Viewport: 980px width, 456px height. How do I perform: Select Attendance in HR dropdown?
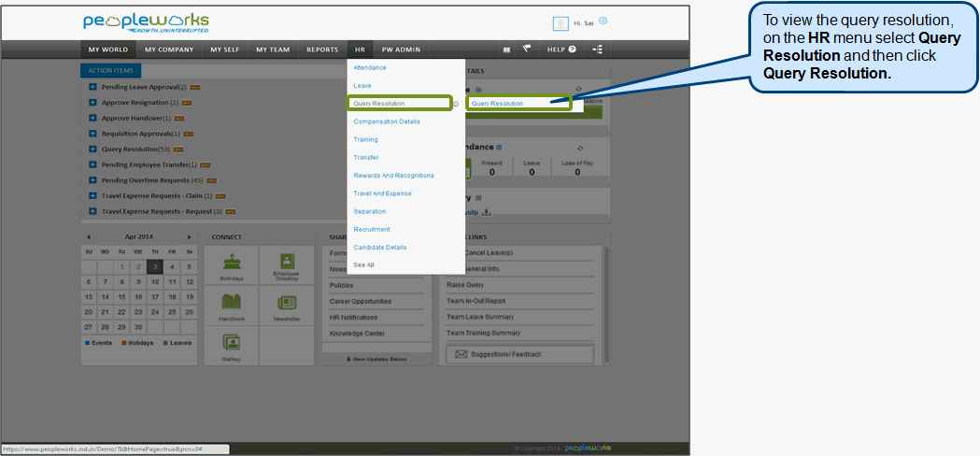click(x=370, y=67)
